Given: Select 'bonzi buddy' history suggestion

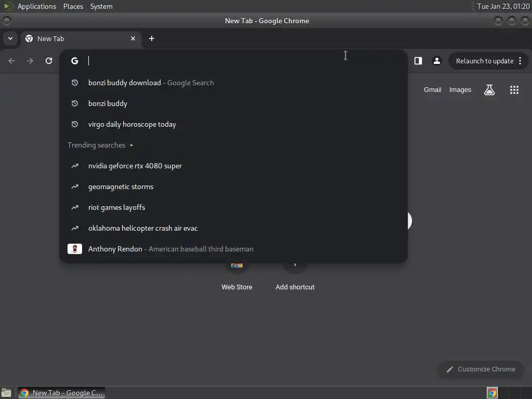Looking at the screenshot, I should 233,103.
